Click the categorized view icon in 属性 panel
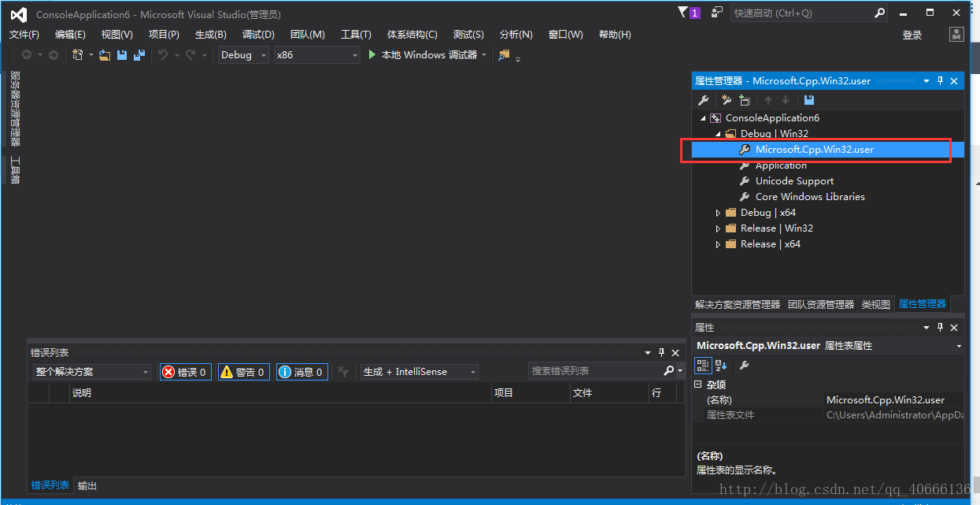The width and height of the screenshot is (980, 505). (x=703, y=366)
